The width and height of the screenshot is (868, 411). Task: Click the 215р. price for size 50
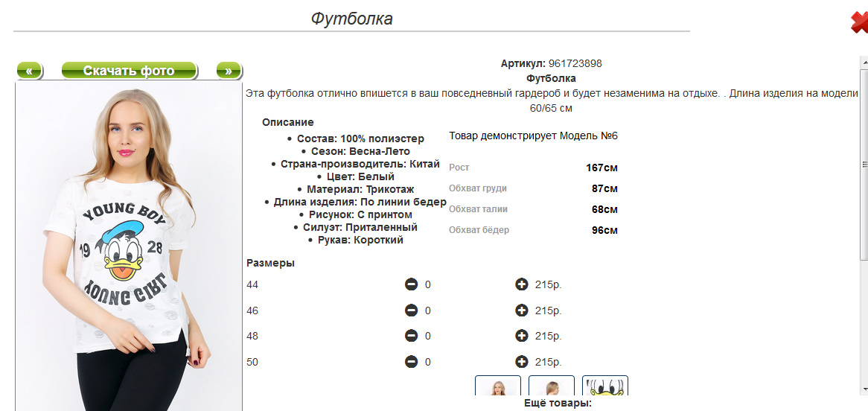(549, 363)
